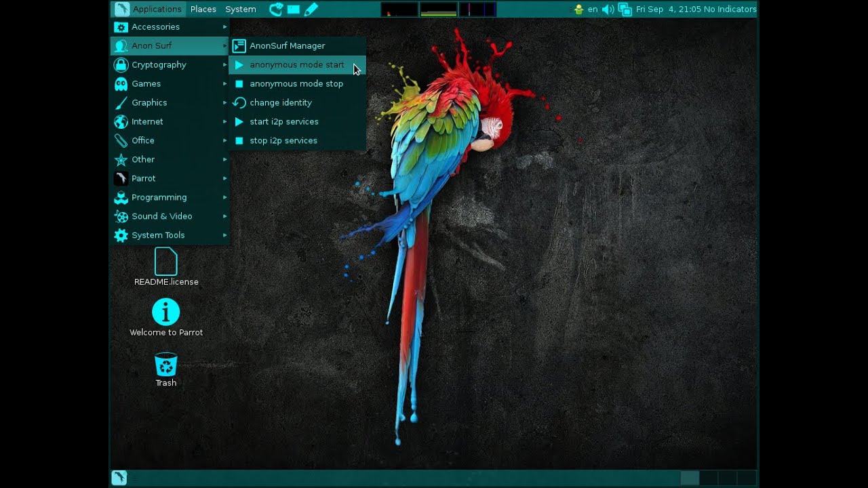Choose anonymous mode start entry
Image resolution: width=868 pixels, height=488 pixels.
click(298, 65)
